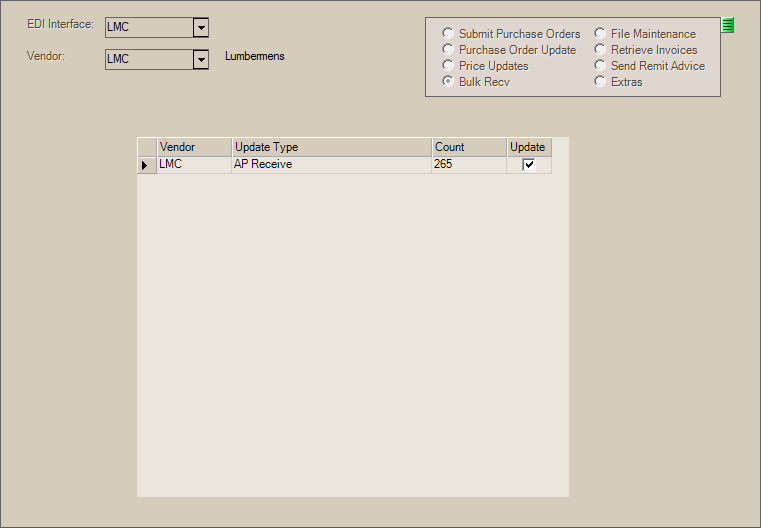
Task: Click the Count column header
Action: [469, 147]
